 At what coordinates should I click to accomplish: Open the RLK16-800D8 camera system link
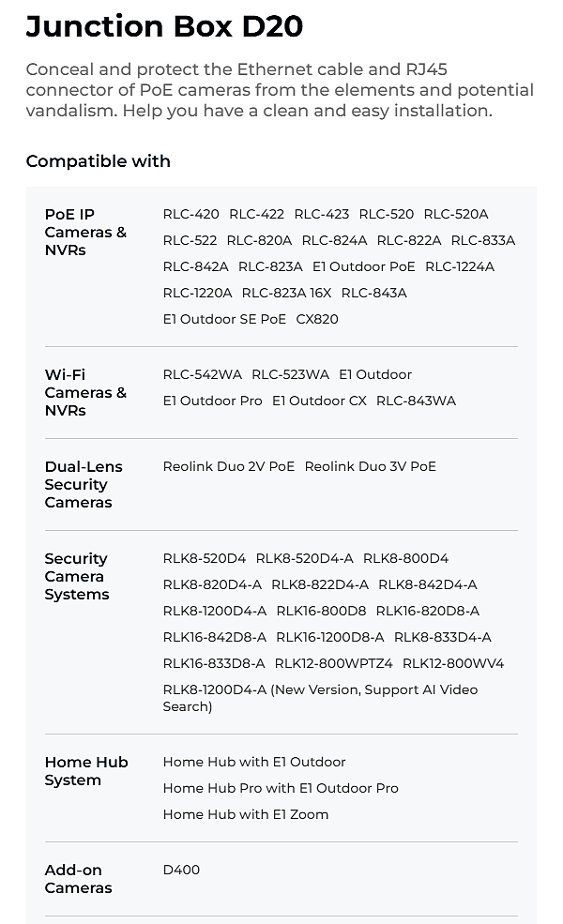click(x=321, y=611)
